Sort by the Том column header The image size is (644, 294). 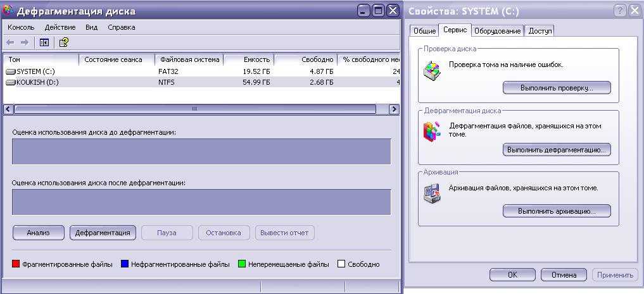(x=41, y=60)
